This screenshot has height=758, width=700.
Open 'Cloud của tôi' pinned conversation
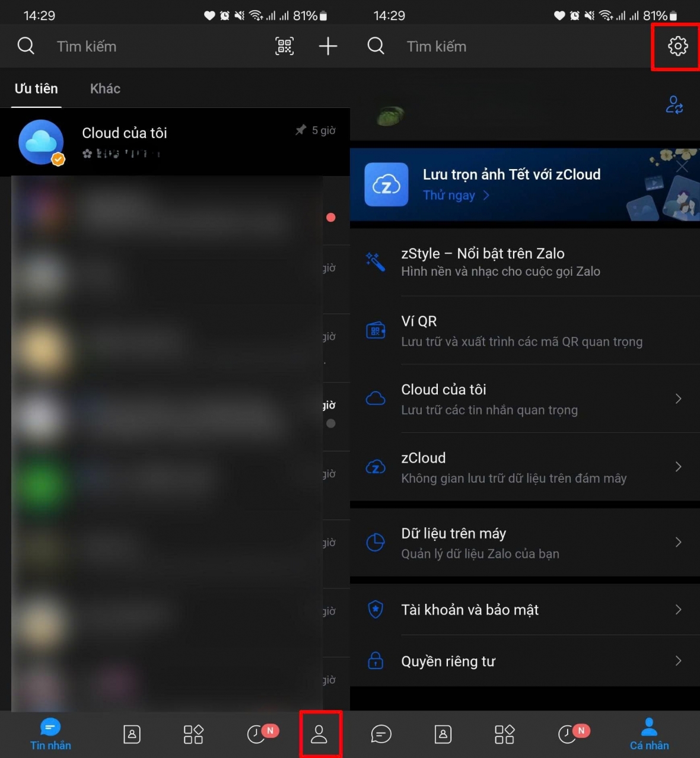[175, 142]
